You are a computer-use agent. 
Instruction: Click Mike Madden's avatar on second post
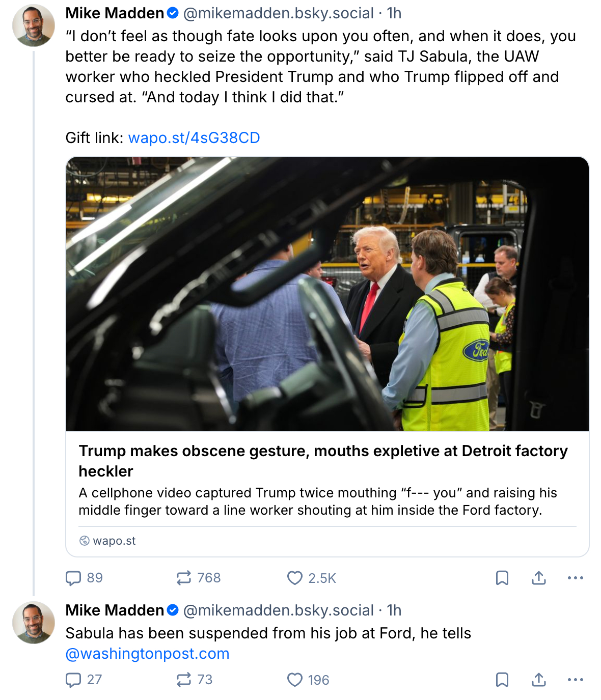pyautogui.click(x=34, y=622)
